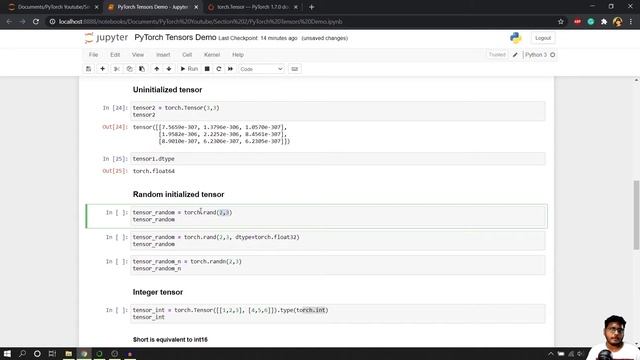
Task: Restart the kernel icon
Action: click(x=219, y=69)
